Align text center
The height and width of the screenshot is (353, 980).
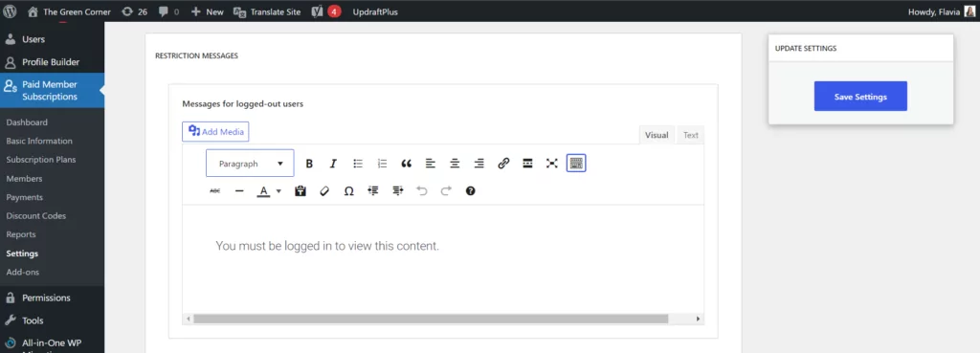pos(455,163)
